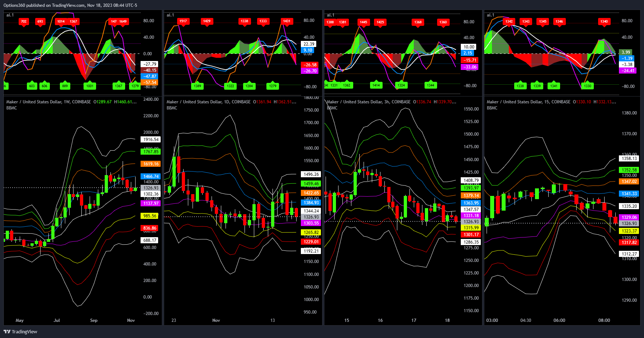Click the red 1388 marker on 3h oscillator
This screenshot has height=338, width=644.
(330, 22)
